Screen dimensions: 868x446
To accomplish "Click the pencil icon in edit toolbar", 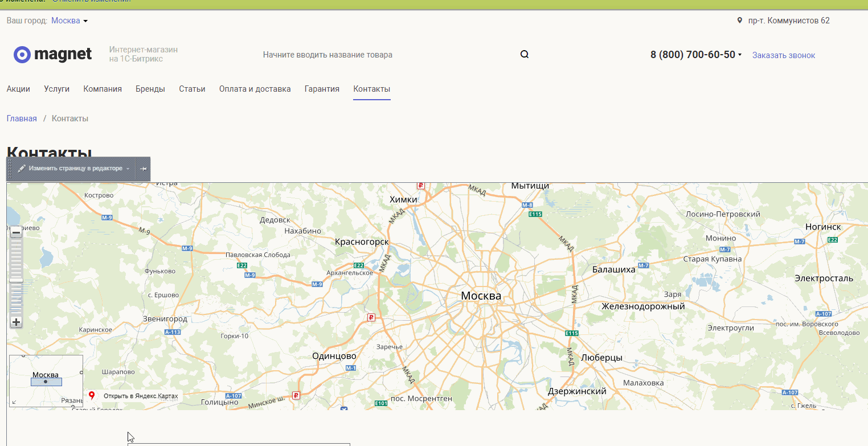I will [22, 169].
